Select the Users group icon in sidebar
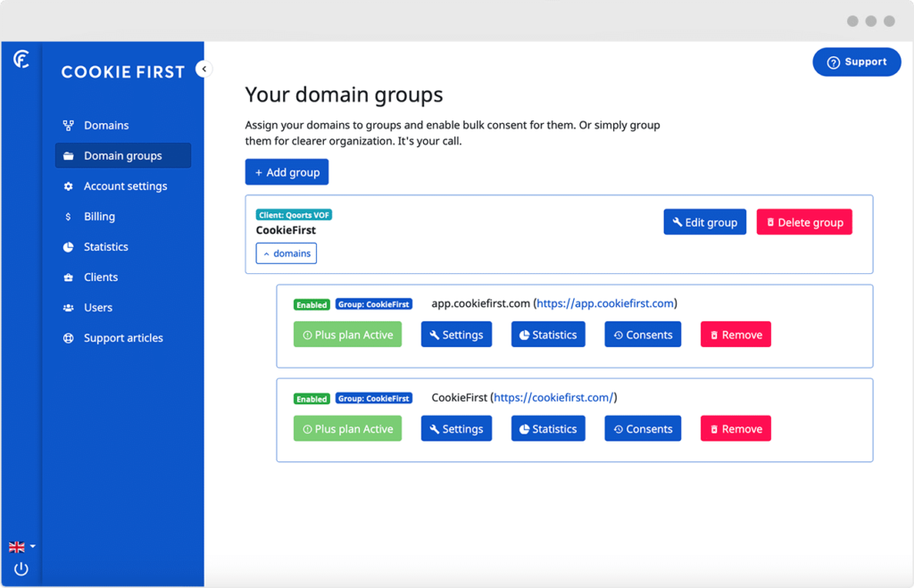 click(70, 307)
